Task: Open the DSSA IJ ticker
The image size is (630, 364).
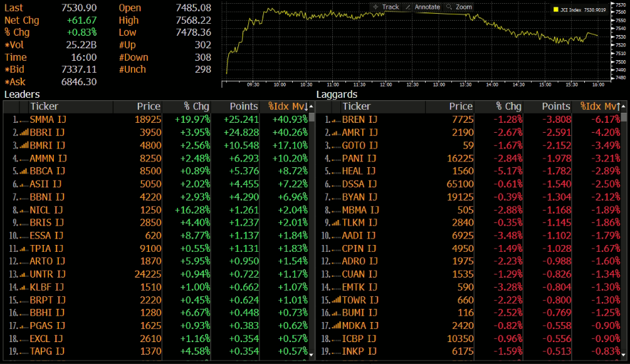Action: click(x=359, y=184)
